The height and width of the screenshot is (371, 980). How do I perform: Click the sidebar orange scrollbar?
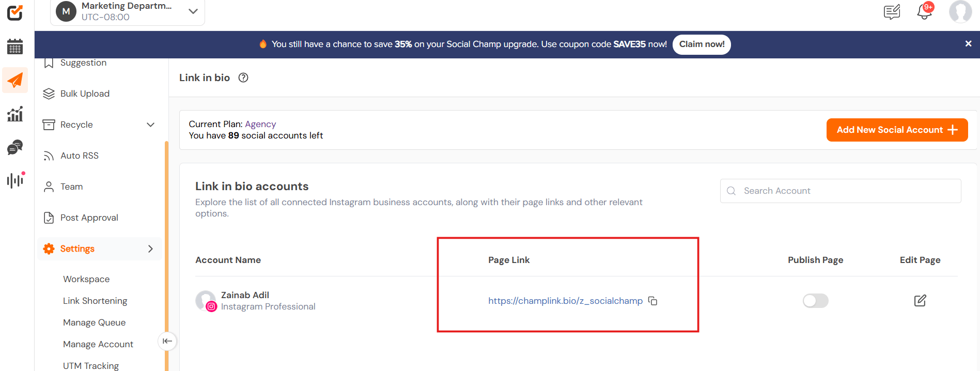point(166,256)
